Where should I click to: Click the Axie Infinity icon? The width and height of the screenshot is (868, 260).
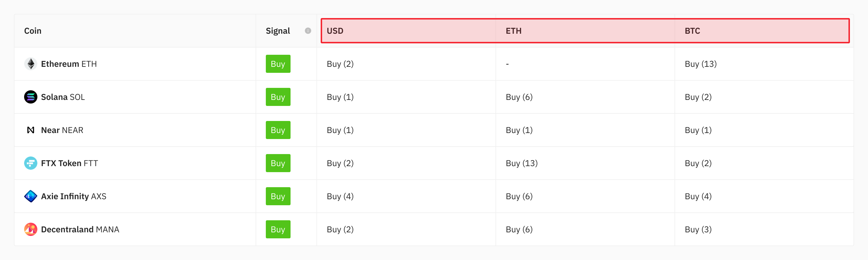click(x=30, y=196)
